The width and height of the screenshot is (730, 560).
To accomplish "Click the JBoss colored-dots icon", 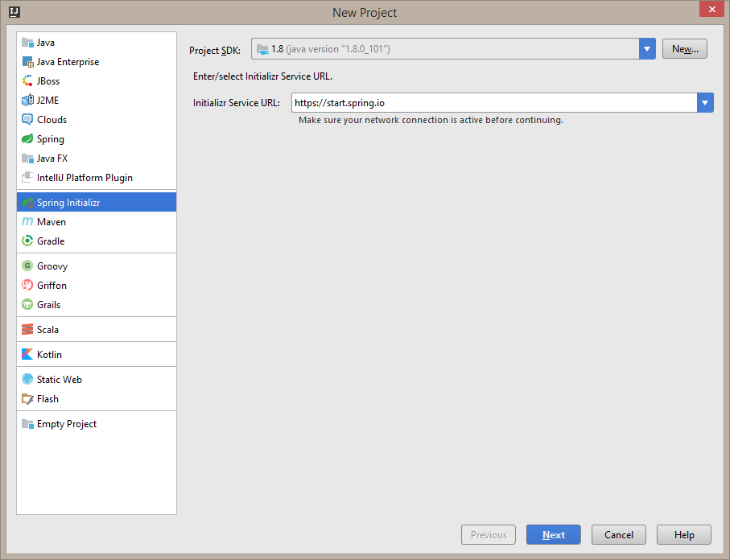I will [27, 81].
